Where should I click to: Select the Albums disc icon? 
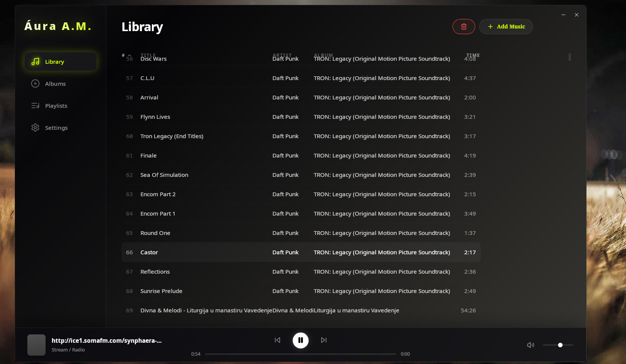35,84
